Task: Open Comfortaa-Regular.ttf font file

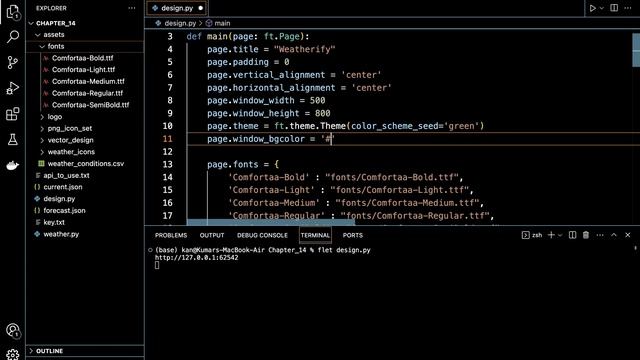Action: coord(87,93)
